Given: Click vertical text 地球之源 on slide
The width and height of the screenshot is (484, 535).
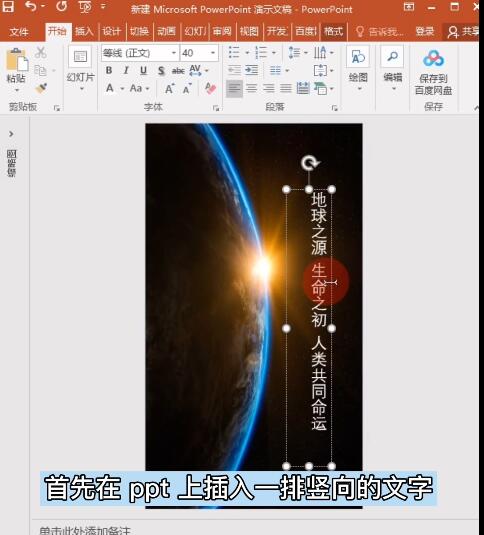Looking at the screenshot, I should [x=319, y=224].
